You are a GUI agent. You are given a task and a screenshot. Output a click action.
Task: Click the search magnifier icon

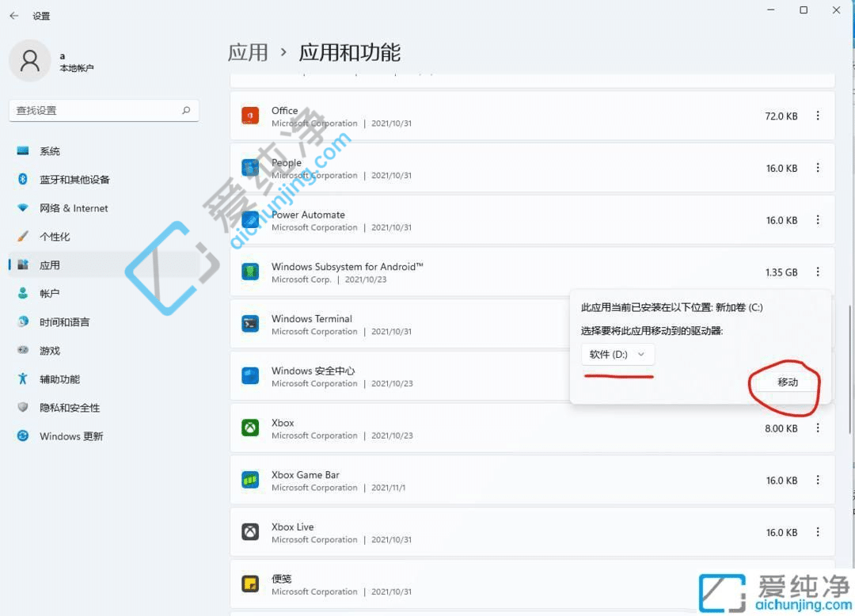click(186, 110)
